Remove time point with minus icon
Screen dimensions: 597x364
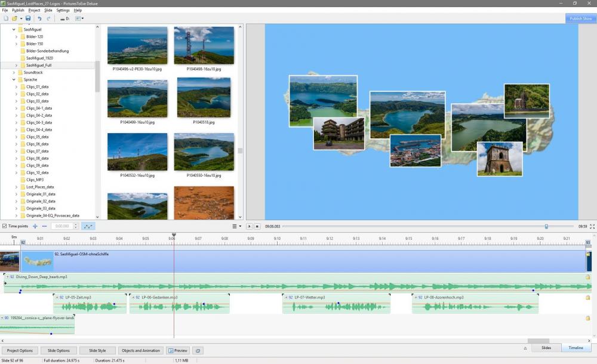[44, 226]
